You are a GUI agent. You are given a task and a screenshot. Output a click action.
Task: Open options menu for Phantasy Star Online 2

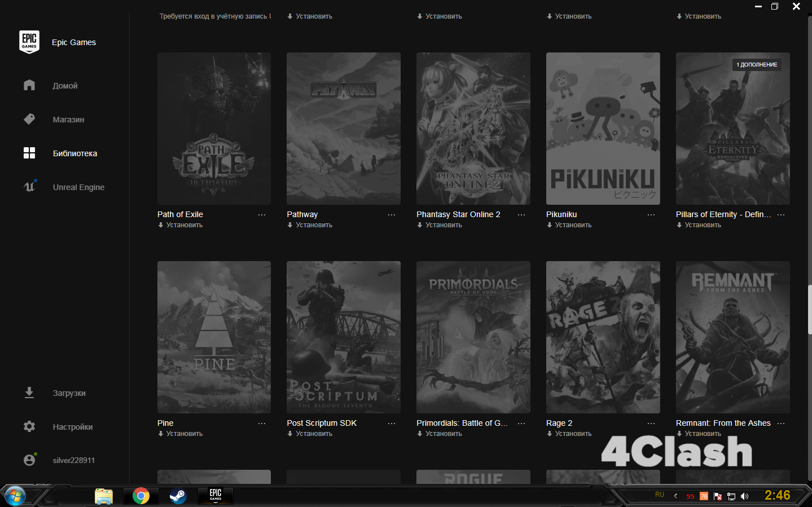click(x=521, y=215)
